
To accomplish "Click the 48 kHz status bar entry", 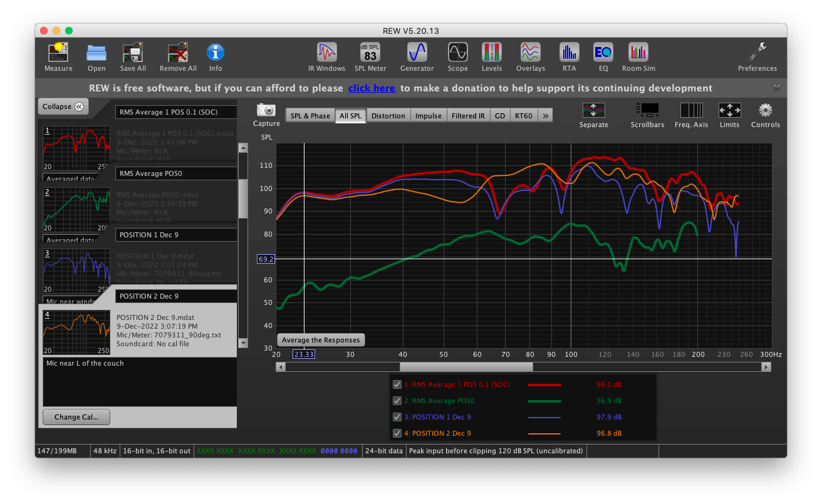I will point(105,451).
